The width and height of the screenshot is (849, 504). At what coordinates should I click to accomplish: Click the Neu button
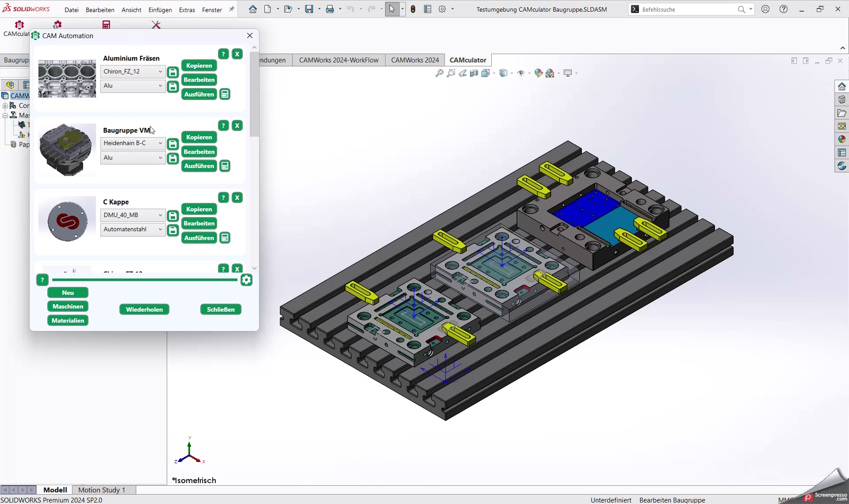(x=68, y=293)
